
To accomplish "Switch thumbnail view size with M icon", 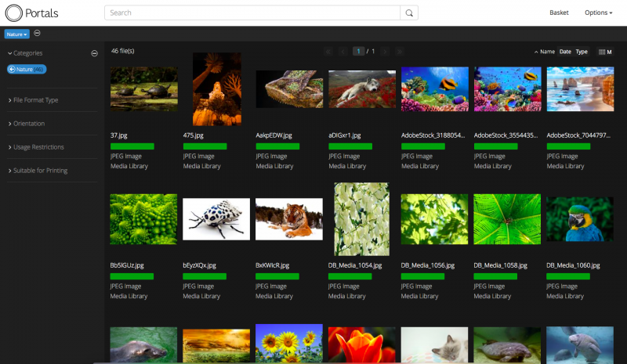I will coord(605,52).
